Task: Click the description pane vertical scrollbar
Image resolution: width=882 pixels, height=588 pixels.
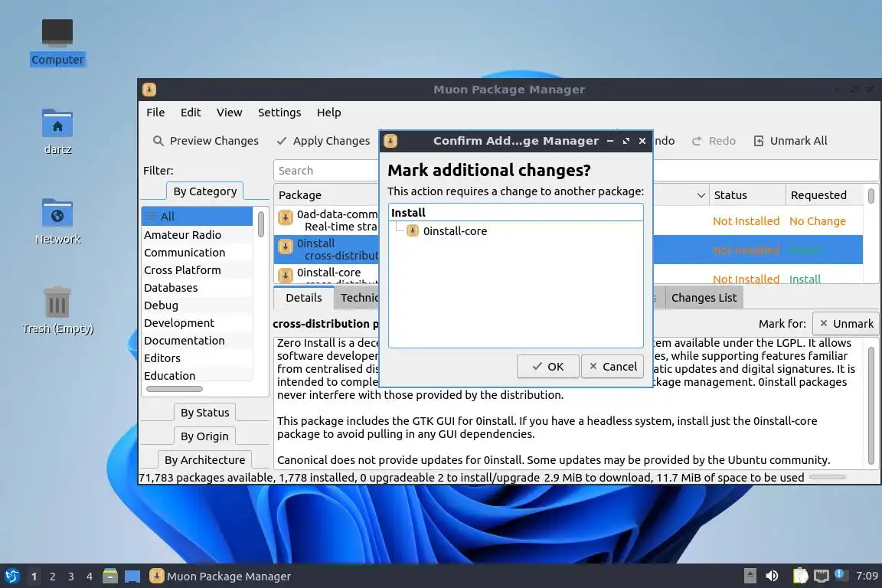Action: tap(872, 405)
